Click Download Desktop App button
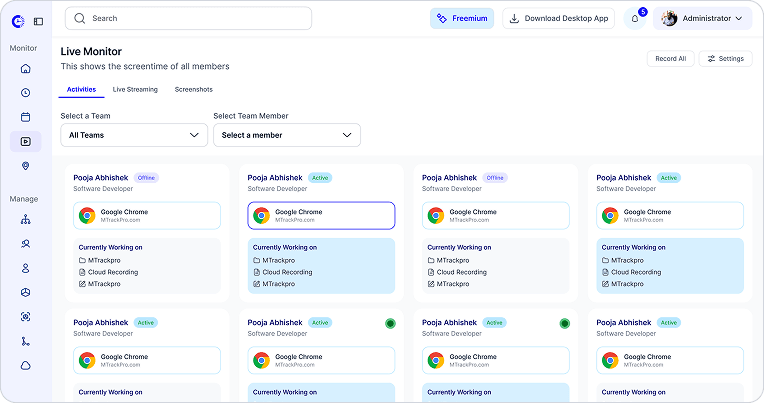Viewport: 764px width, 403px height. tap(558, 19)
